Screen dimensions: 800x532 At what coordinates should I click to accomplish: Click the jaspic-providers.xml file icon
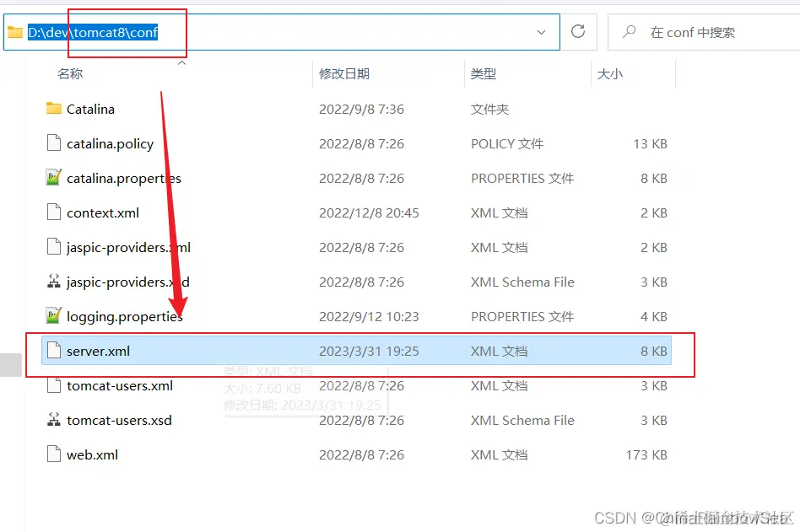(x=53, y=247)
